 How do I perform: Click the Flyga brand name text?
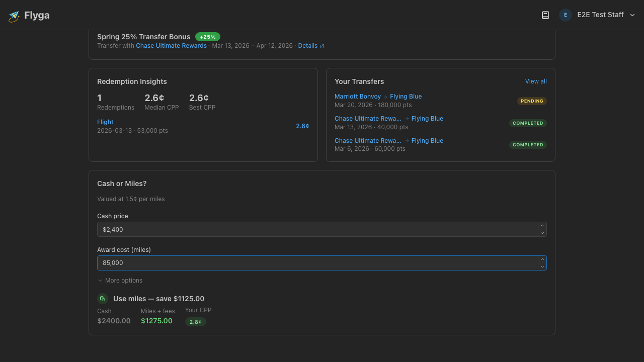click(37, 16)
